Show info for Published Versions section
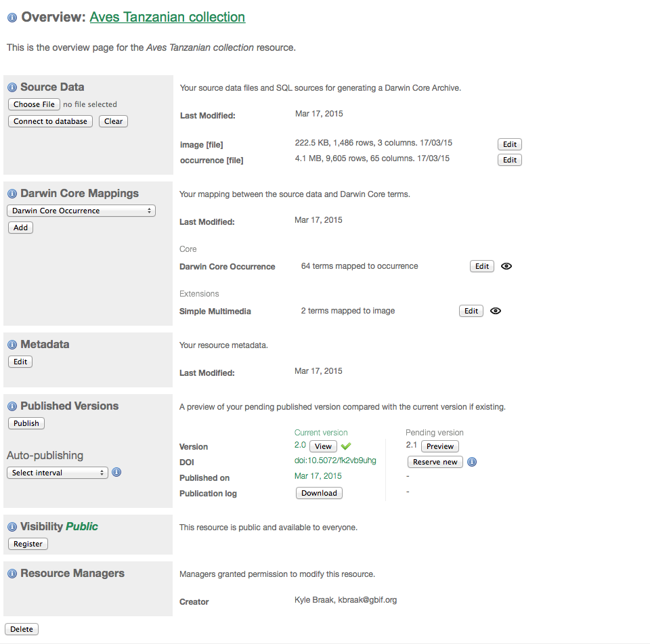 (12, 406)
